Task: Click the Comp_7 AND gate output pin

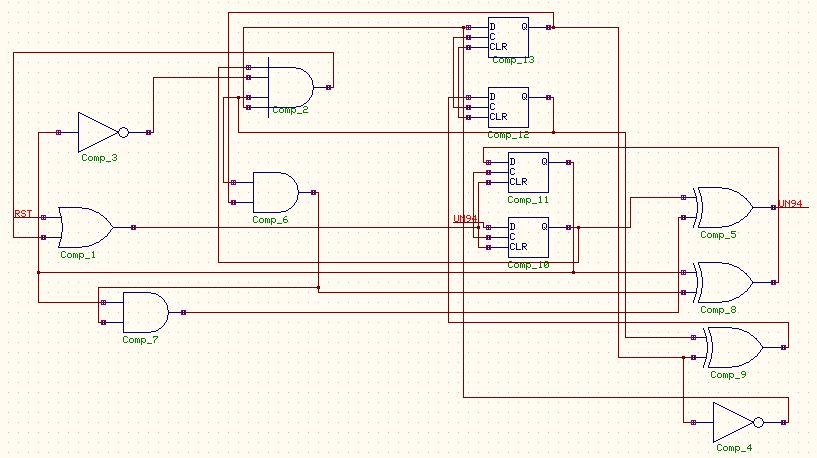Action: pyautogui.click(x=183, y=312)
